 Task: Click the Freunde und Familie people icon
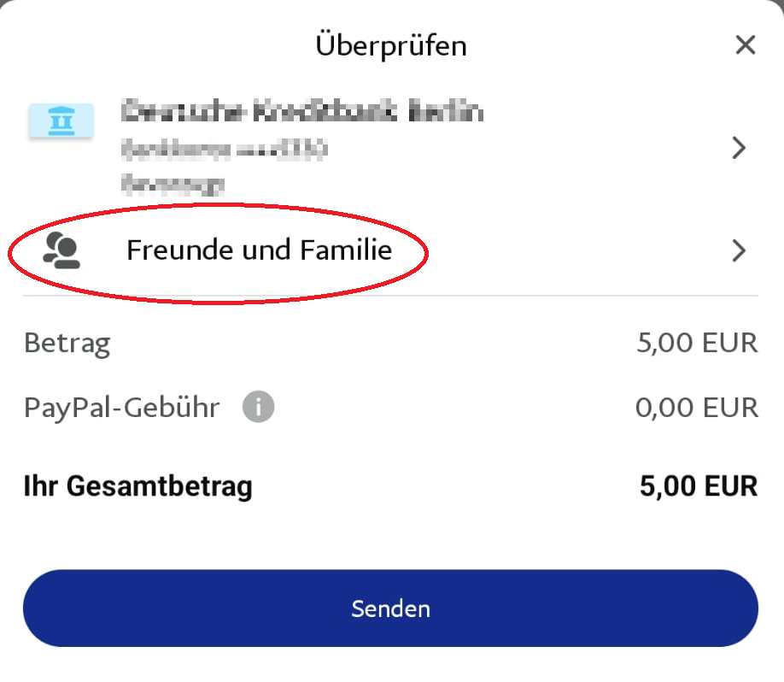(x=61, y=250)
